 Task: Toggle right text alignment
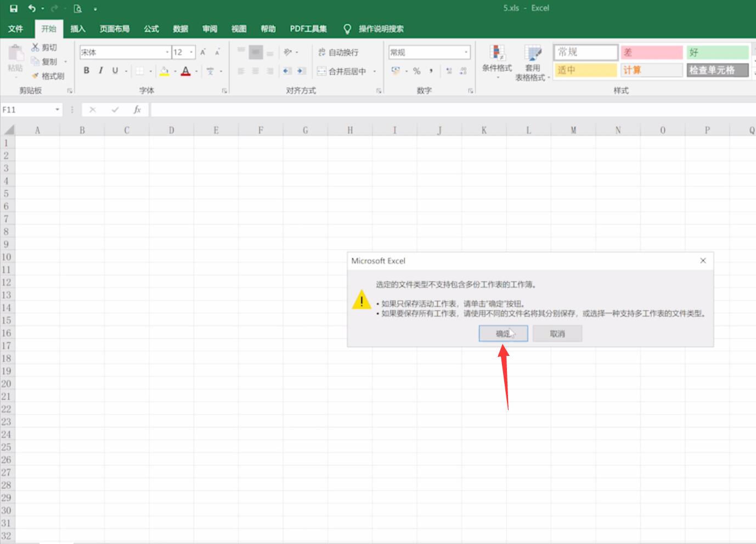coord(270,71)
